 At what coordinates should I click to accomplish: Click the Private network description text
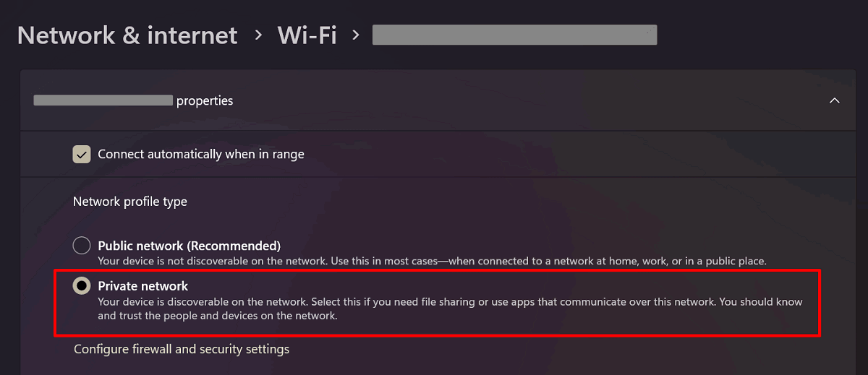pos(450,309)
